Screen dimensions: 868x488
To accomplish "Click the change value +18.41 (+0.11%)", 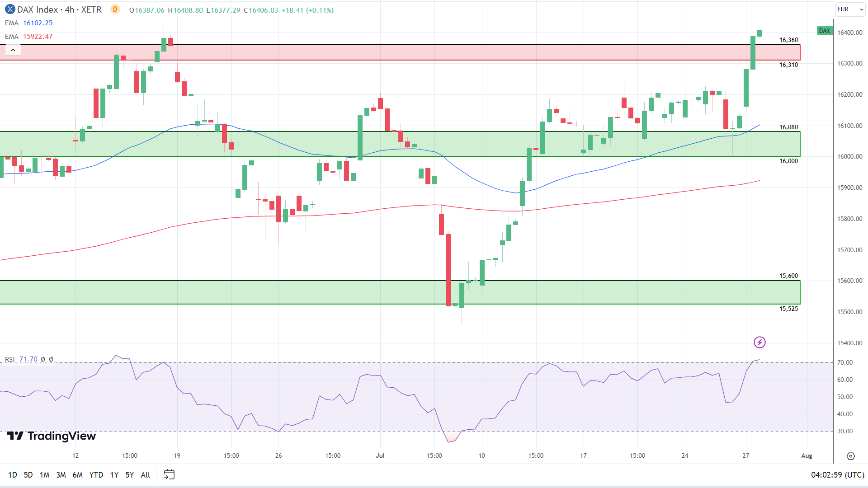I will (x=307, y=10).
